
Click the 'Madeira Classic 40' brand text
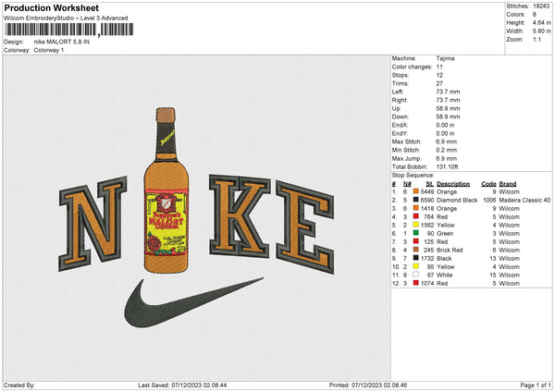click(524, 201)
